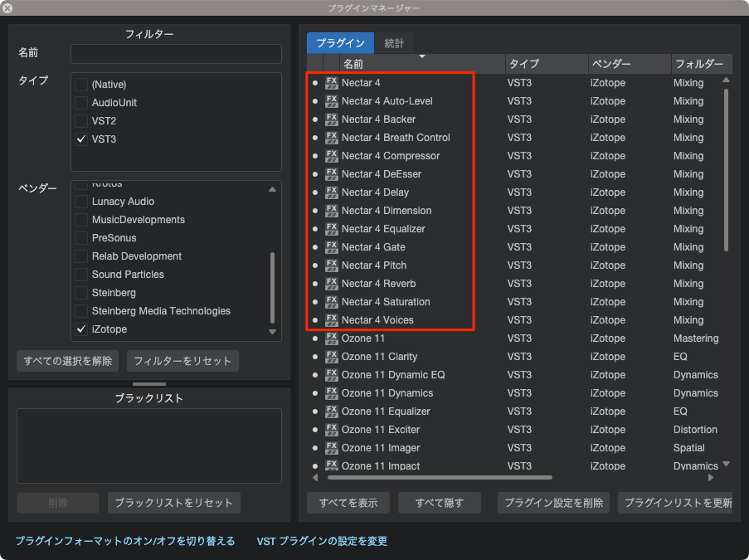Click the FX icon beside Nectar 4 Auto-Level
This screenshot has width=749, height=560.
click(x=332, y=101)
